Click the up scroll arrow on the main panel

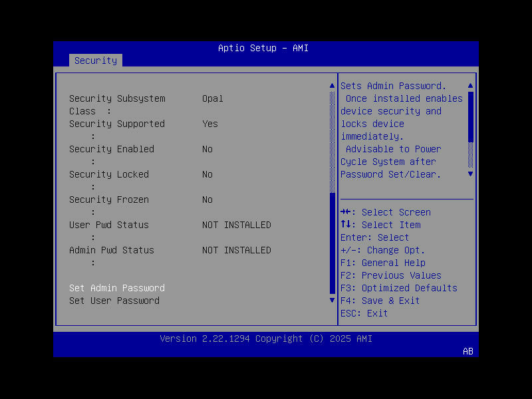332,84
